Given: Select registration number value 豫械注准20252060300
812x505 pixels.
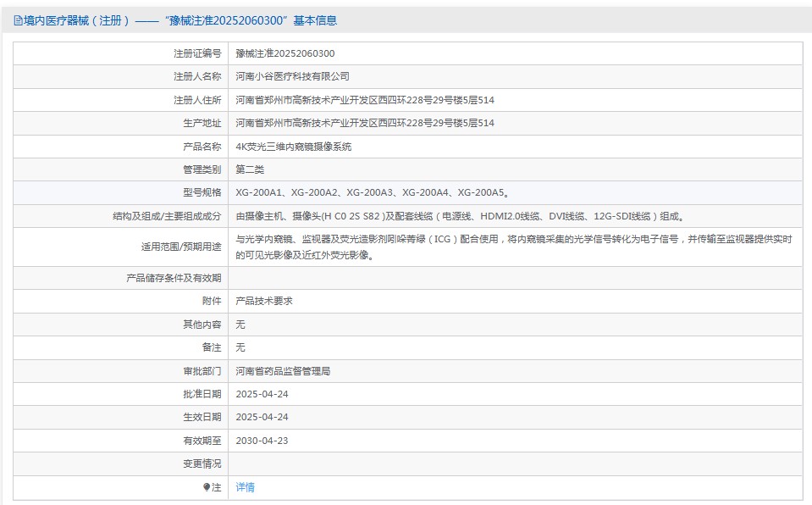Looking at the screenshot, I should pos(285,53).
